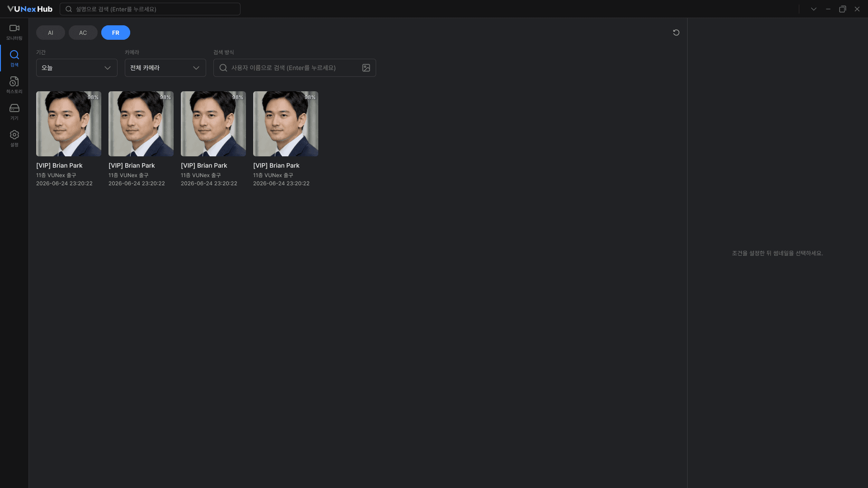Click the image search icon in user search field
This screenshot has height=488, width=868.
[x=366, y=68]
